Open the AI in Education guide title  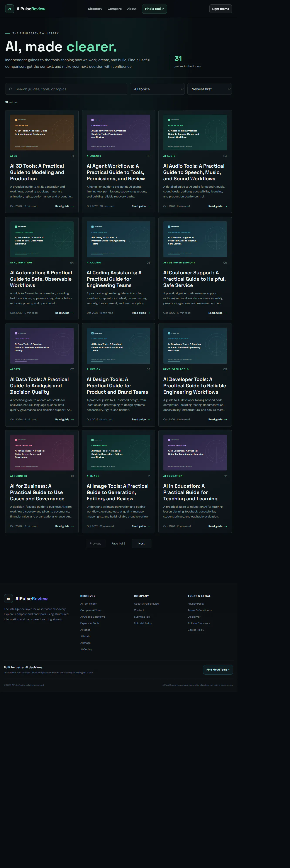tap(190, 492)
